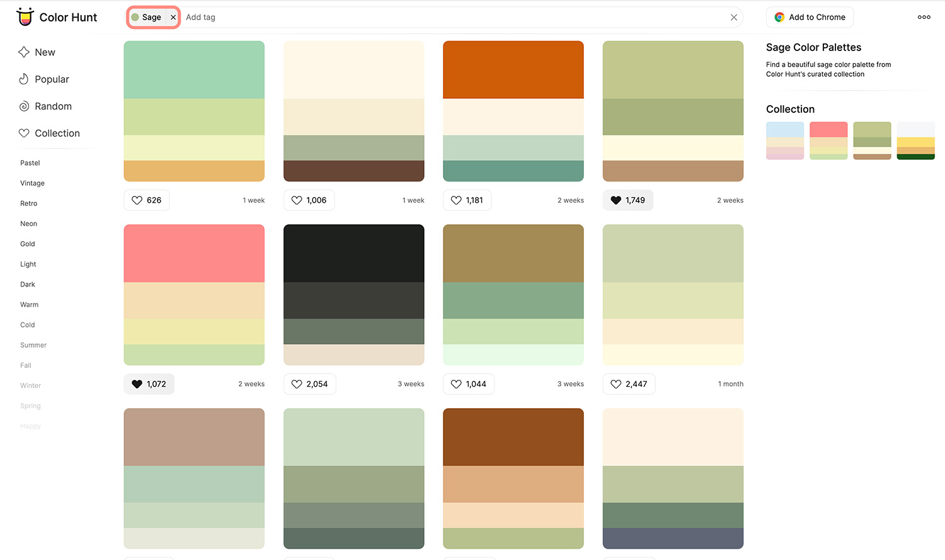Click the black top color in the 2,054 palette
The height and width of the screenshot is (560, 945).
(354, 254)
